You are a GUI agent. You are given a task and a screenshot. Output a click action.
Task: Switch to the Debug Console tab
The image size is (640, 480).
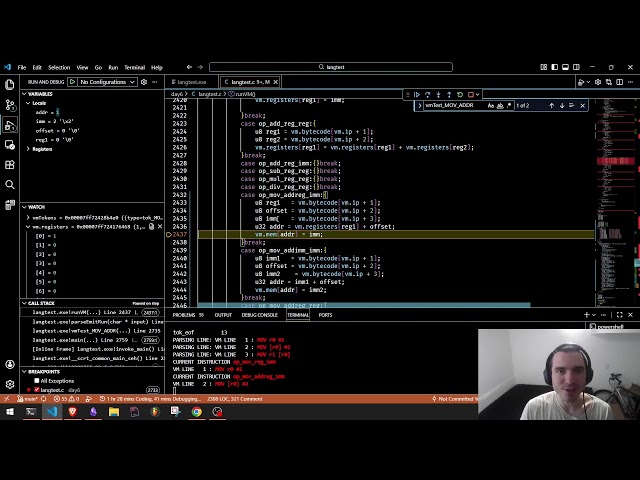(259, 315)
